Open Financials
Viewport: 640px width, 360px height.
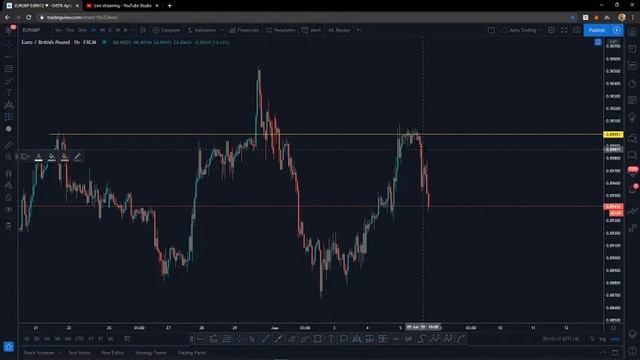244,30
